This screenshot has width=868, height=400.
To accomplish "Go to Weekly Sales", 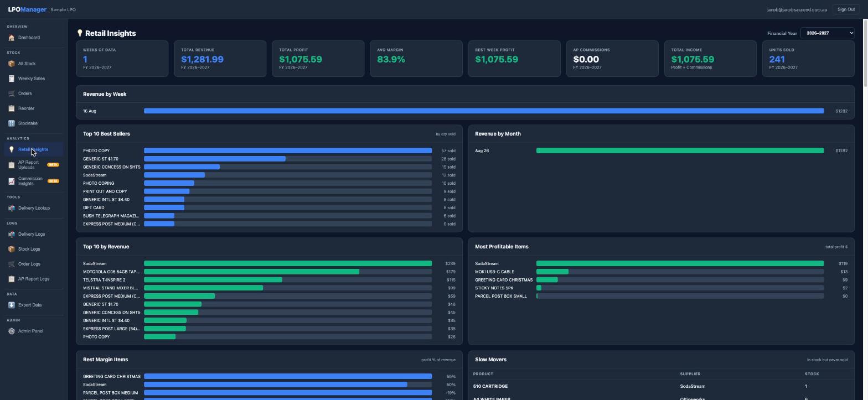I will point(34,79).
